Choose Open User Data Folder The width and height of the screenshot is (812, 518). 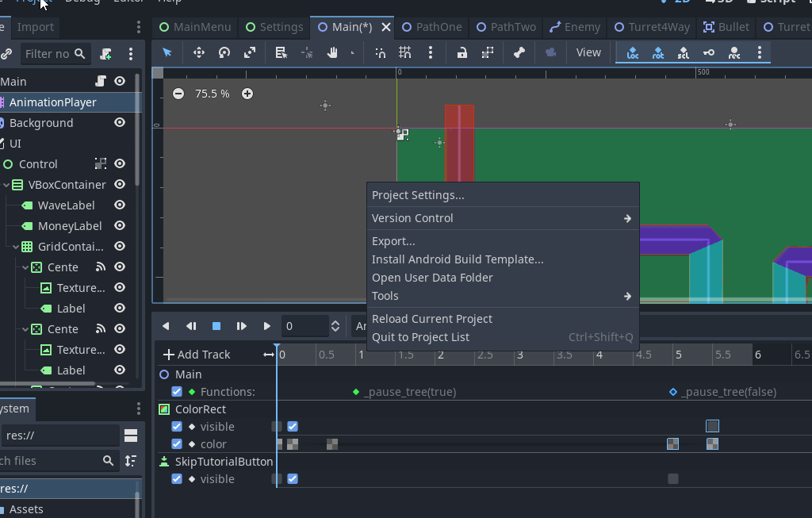502,278
